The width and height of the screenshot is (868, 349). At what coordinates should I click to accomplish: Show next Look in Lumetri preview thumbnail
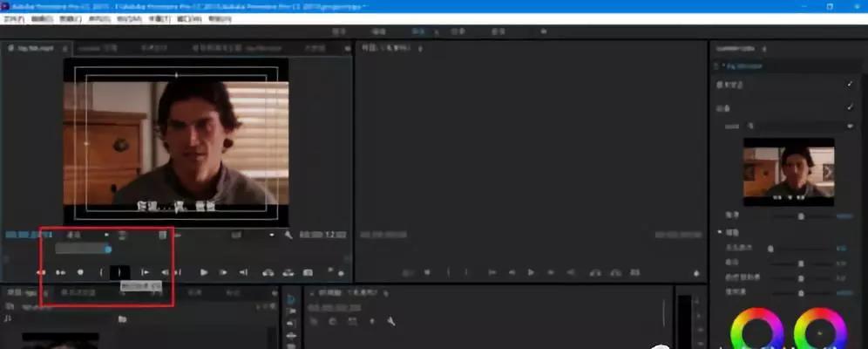828,172
